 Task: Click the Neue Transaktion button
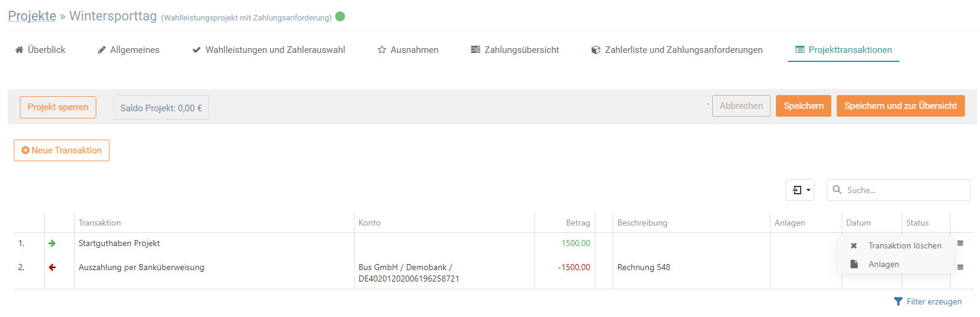point(61,150)
